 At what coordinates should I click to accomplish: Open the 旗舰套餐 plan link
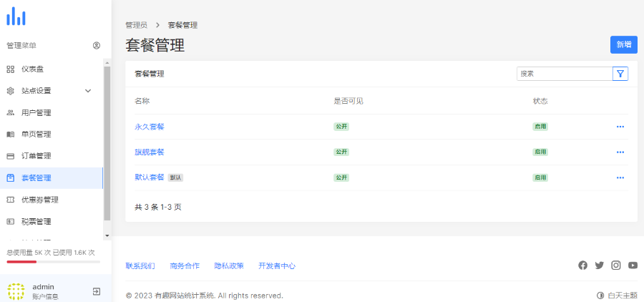pos(150,152)
